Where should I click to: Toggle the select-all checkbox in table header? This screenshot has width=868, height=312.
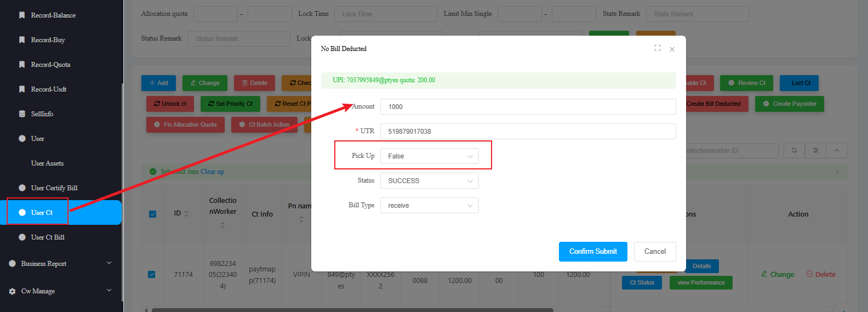(x=152, y=214)
